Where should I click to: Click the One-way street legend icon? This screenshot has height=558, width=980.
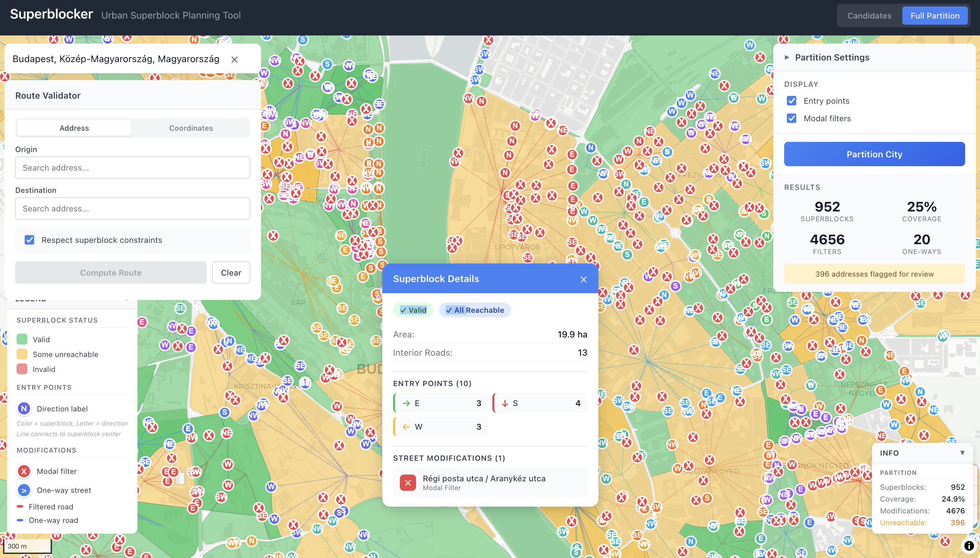pyautogui.click(x=24, y=490)
